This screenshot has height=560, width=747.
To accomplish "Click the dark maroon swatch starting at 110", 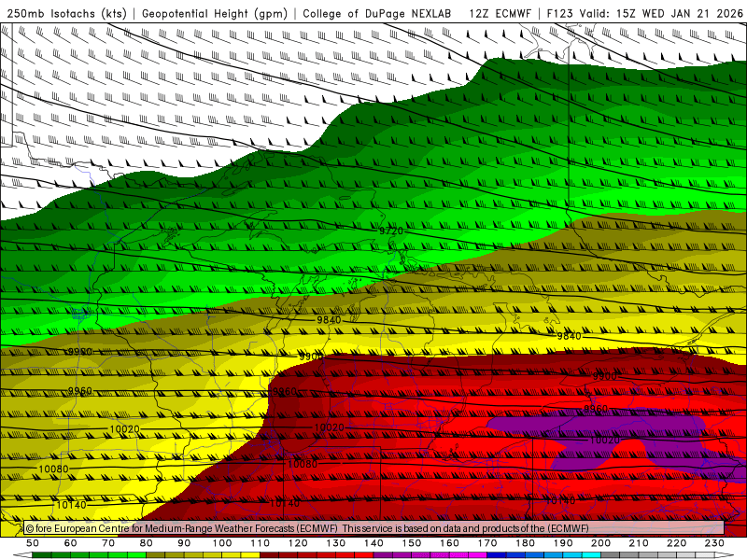I will pos(269,555).
